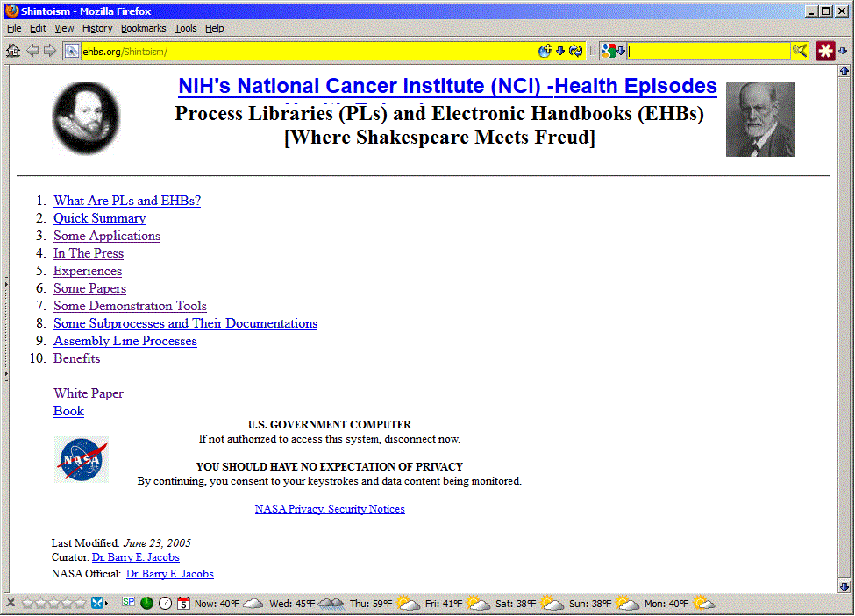Open Some Subprocesses and Their Documentations link

point(185,323)
